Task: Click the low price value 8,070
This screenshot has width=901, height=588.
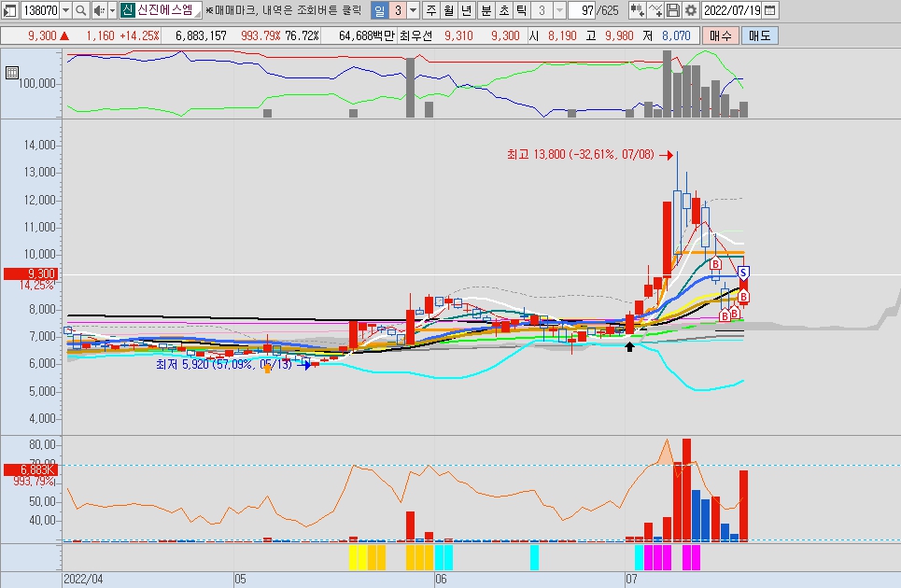Action: click(x=676, y=35)
